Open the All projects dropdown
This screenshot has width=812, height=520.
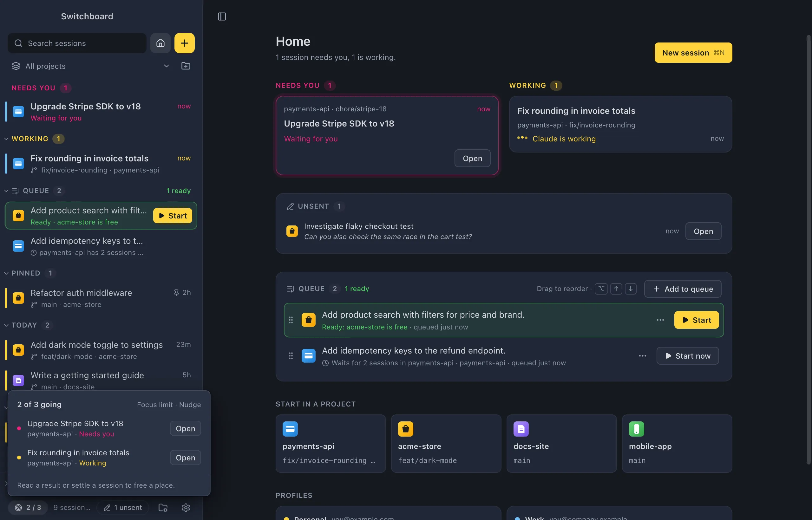coord(90,66)
